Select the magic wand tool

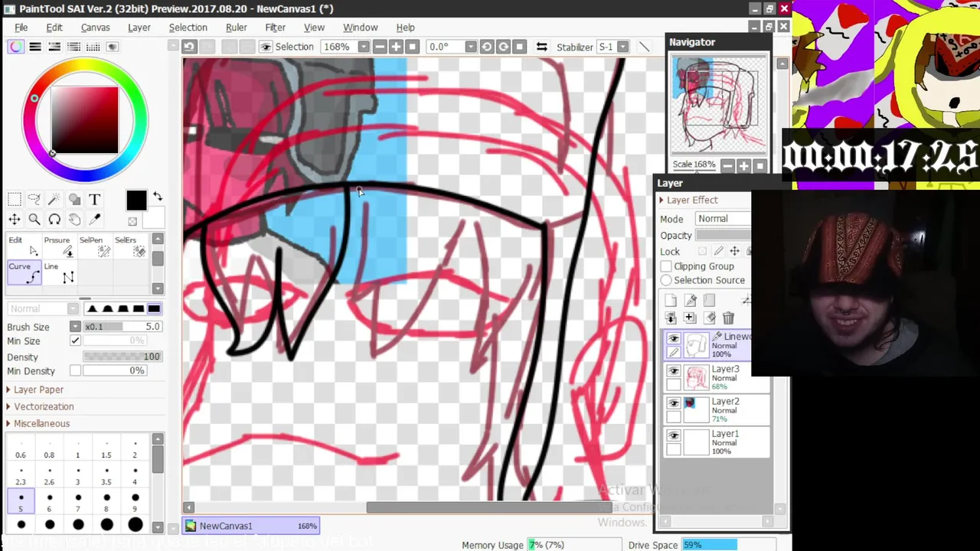(54, 200)
